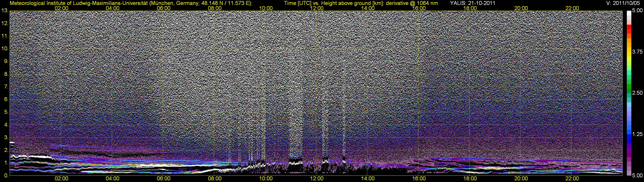Click the 5 km height axis label
This screenshot has height=182, width=644.
(x=6, y=112)
